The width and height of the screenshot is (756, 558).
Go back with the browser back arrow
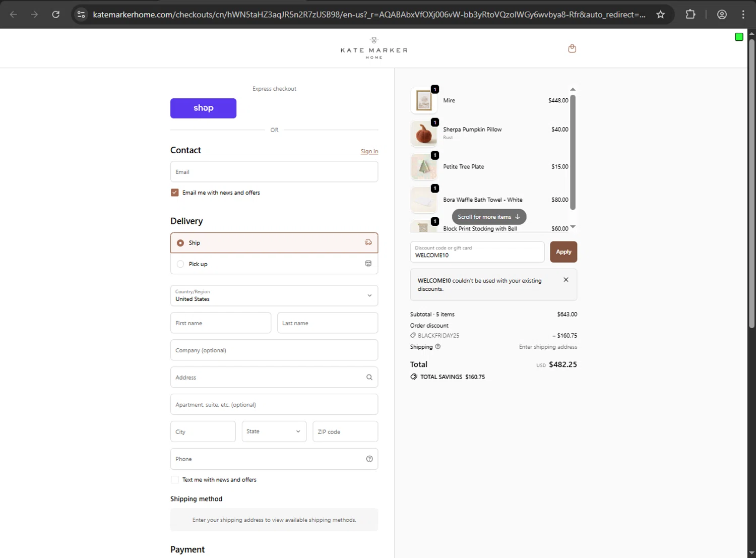click(x=14, y=14)
